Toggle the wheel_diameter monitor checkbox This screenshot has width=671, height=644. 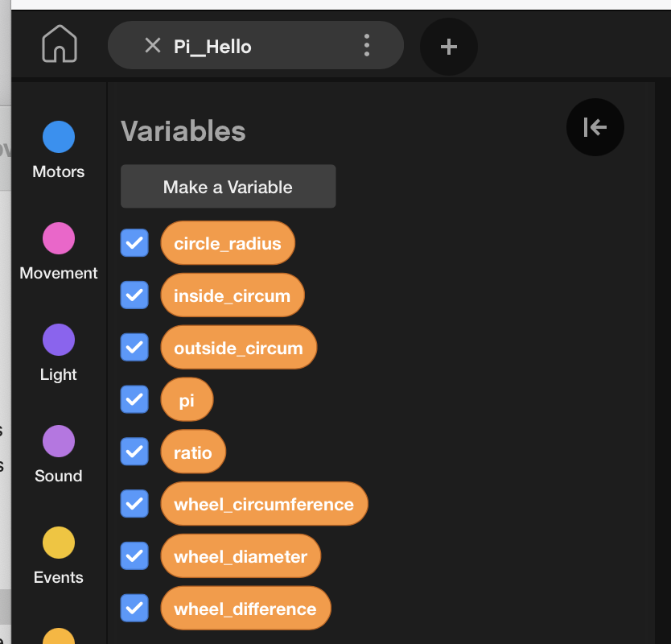(134, 556)
